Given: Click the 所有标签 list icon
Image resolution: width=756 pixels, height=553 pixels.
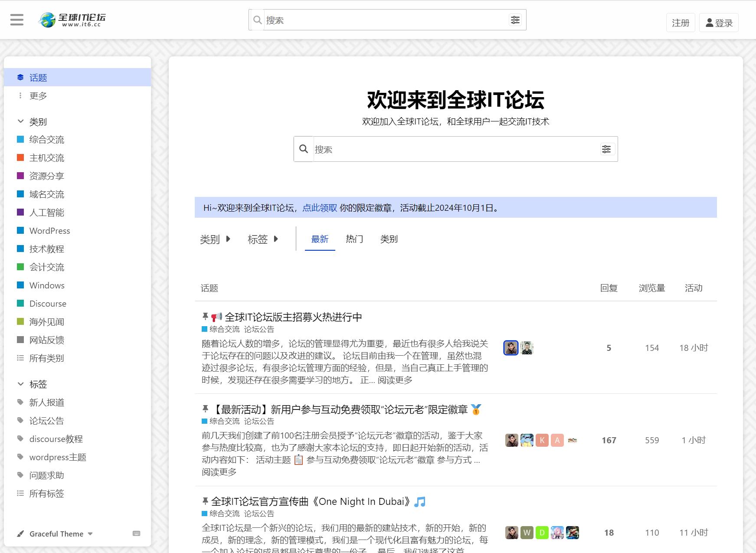Looking at the screenshot, I should coord(20,493).
